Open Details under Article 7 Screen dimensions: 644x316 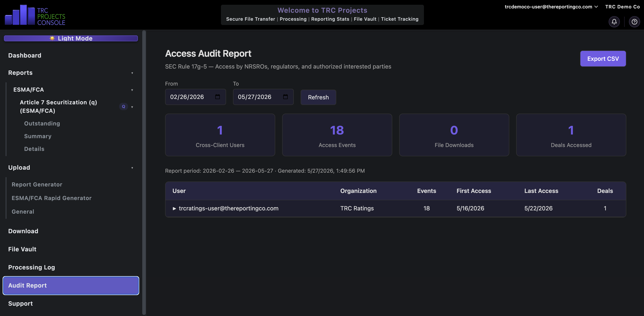34,149
